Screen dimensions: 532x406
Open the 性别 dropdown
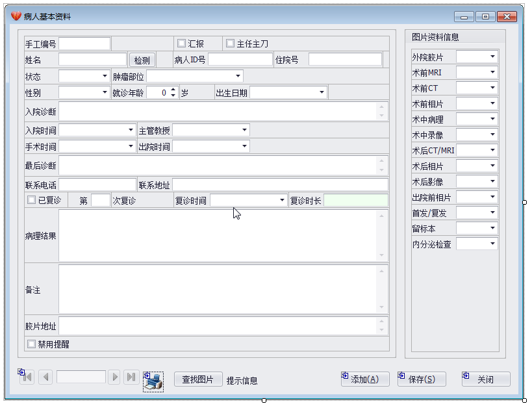(x=105, y=92)
